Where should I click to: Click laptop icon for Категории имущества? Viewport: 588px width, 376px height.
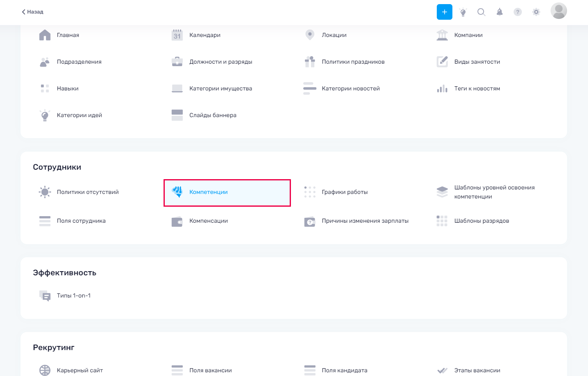[x=177, y=88]
